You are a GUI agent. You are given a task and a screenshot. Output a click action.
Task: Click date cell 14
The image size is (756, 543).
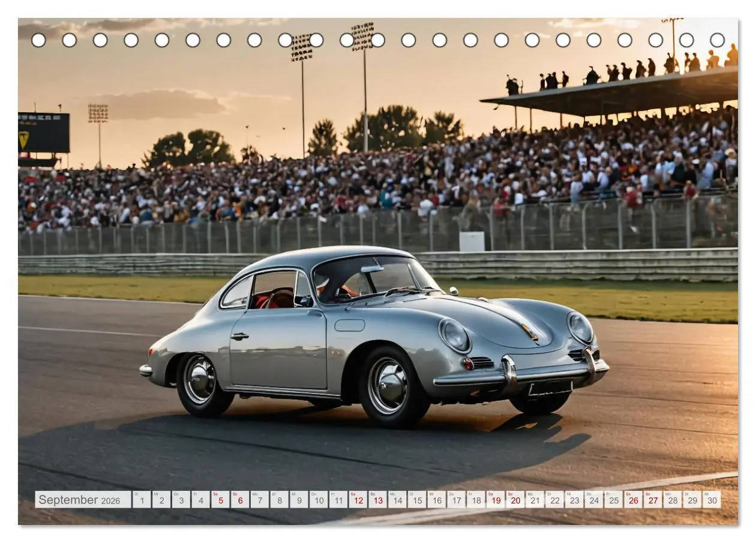pyautogui.click(x=397, y=500)
